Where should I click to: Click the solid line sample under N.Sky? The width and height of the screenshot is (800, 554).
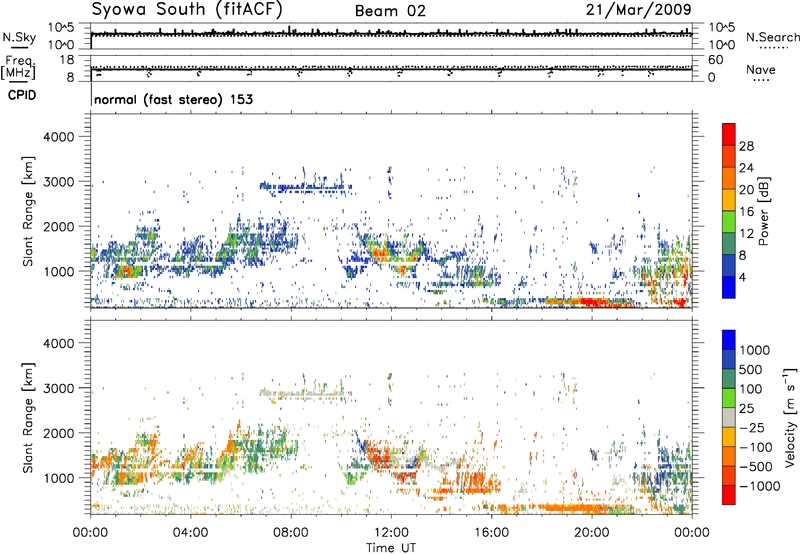click(x=19, y=48)
